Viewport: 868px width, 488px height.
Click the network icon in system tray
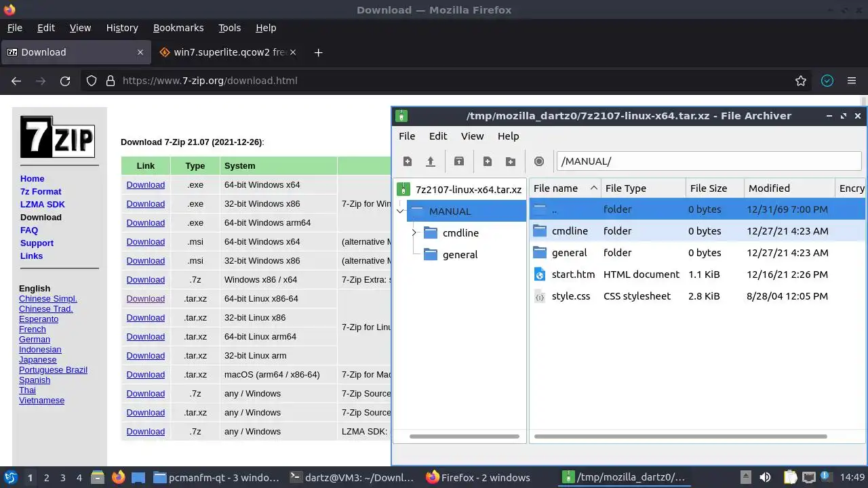[809, 477]
